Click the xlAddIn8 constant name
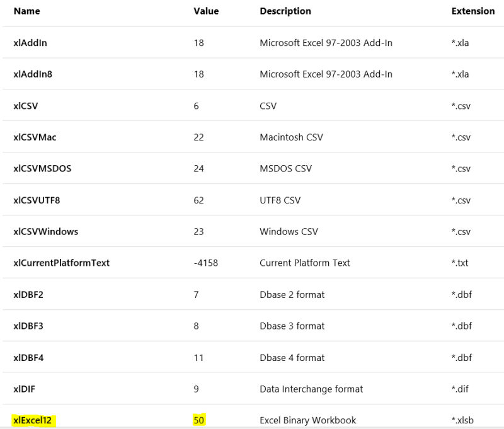 [33, 74]
